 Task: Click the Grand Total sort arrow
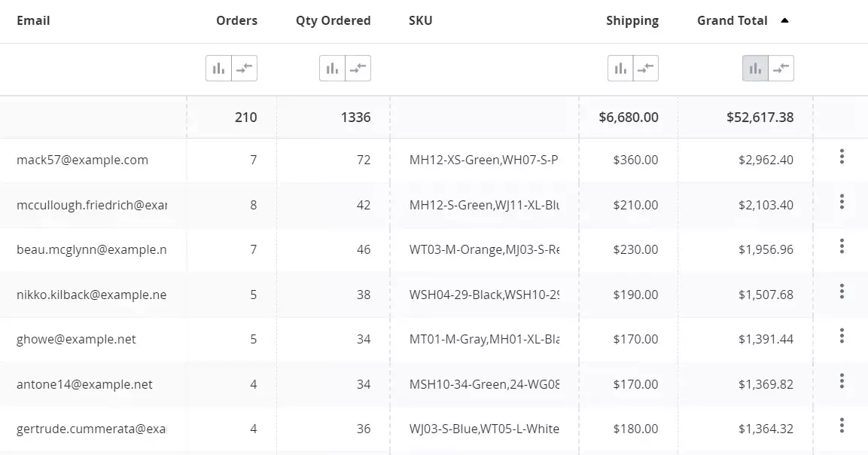click(x=785, y=21)
